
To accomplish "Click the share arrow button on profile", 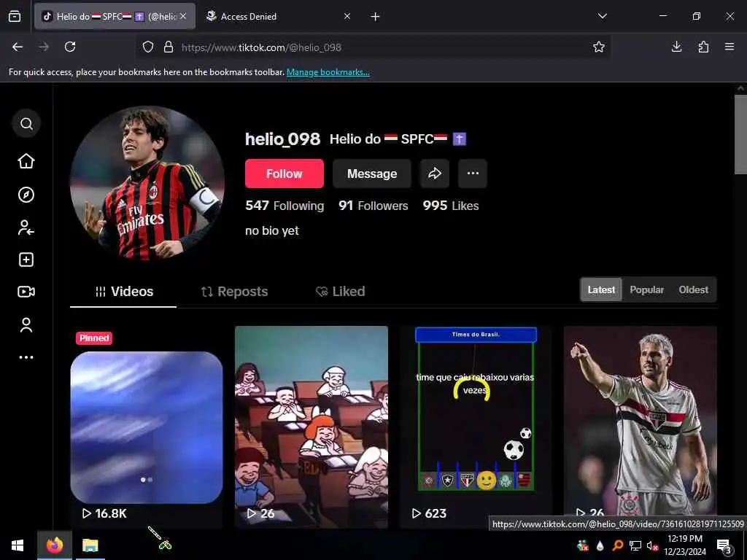I will point(435,174).
